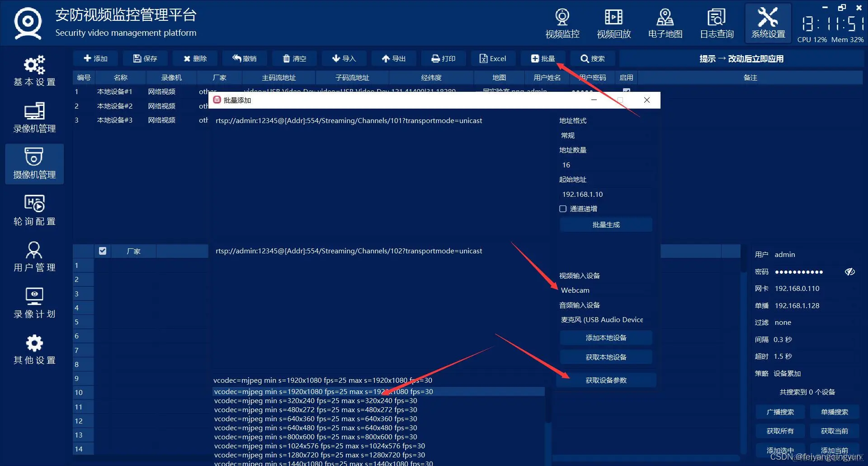Open the 视频回放 video playback module
Screen dimensions: 868x466
(613, 24)
